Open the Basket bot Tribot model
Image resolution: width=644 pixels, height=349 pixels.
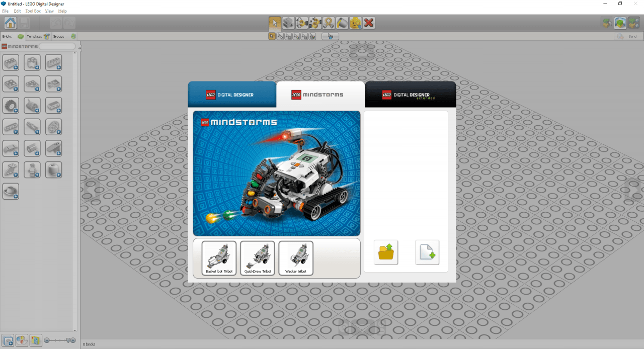coord(219,258)
